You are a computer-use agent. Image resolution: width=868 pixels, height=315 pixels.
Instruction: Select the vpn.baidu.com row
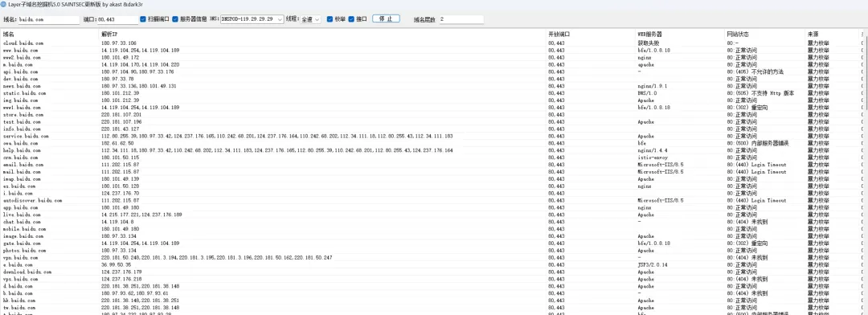tap(432, 257)
